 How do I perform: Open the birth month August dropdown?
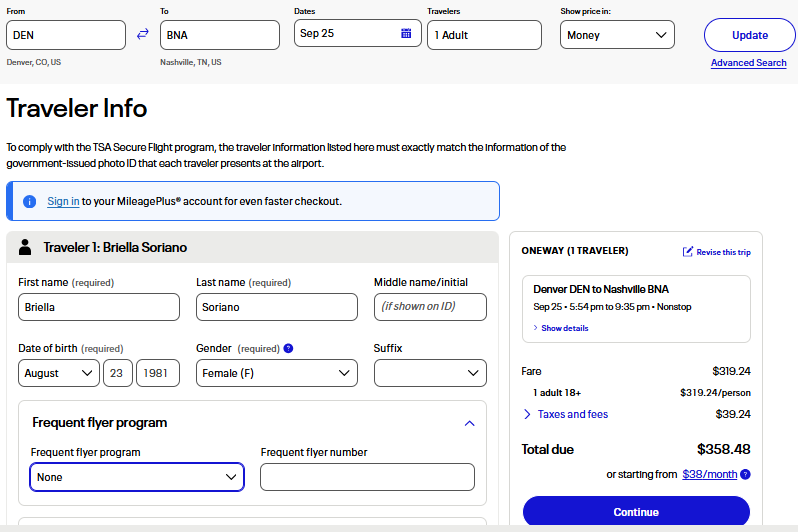pos(58,373)
